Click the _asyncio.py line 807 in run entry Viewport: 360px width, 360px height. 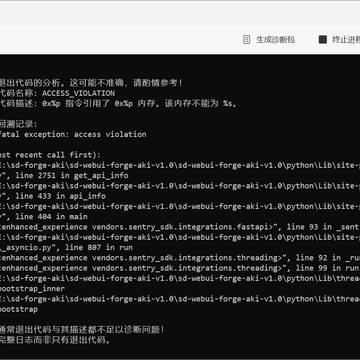66,247
